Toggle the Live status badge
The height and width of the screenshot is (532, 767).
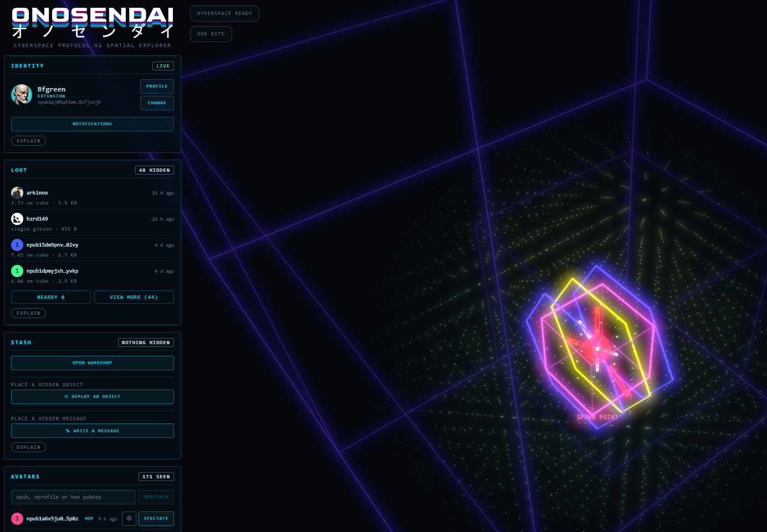pyautogui.click(x=163, y=66)
